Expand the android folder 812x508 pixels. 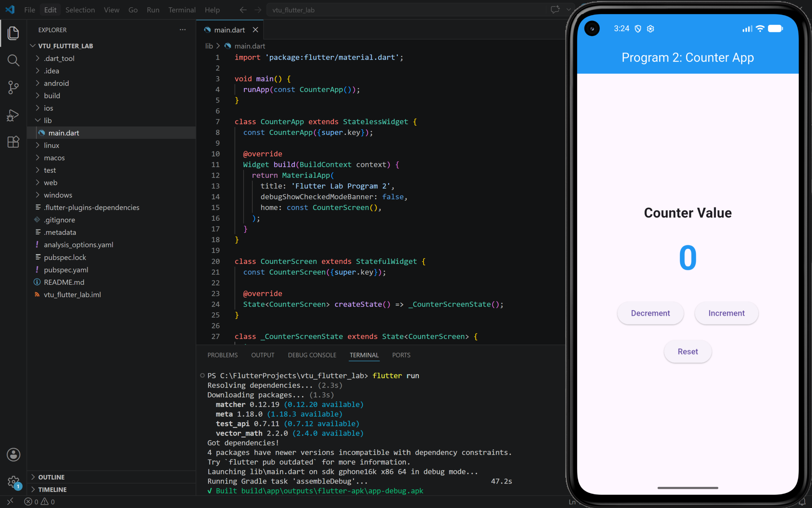[37, 83]
